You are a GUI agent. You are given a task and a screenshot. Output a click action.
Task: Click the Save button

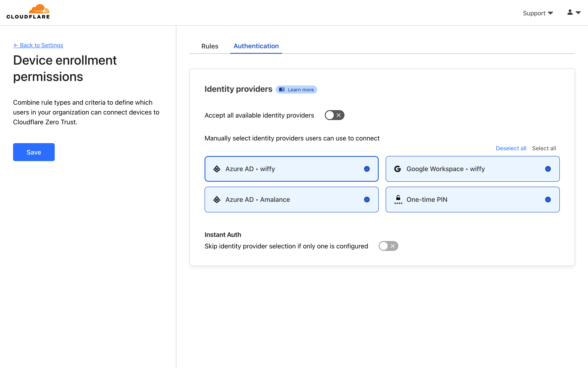click(34, 152)
